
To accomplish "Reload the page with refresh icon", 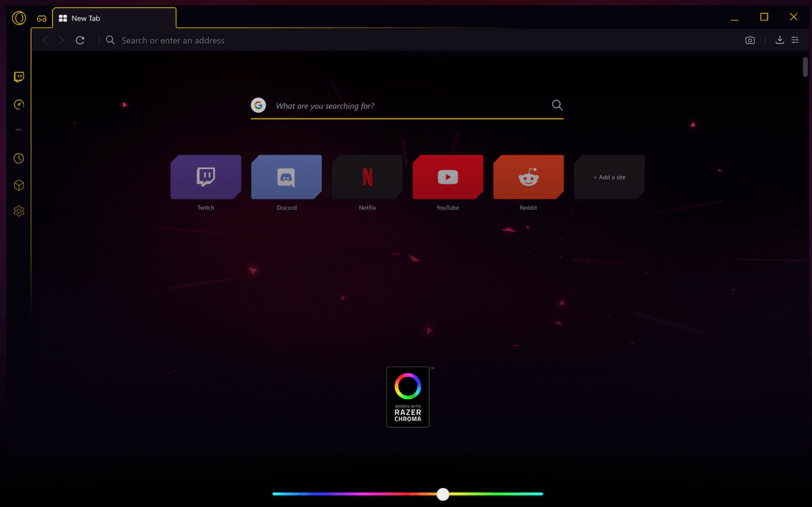I will [80, 41].
